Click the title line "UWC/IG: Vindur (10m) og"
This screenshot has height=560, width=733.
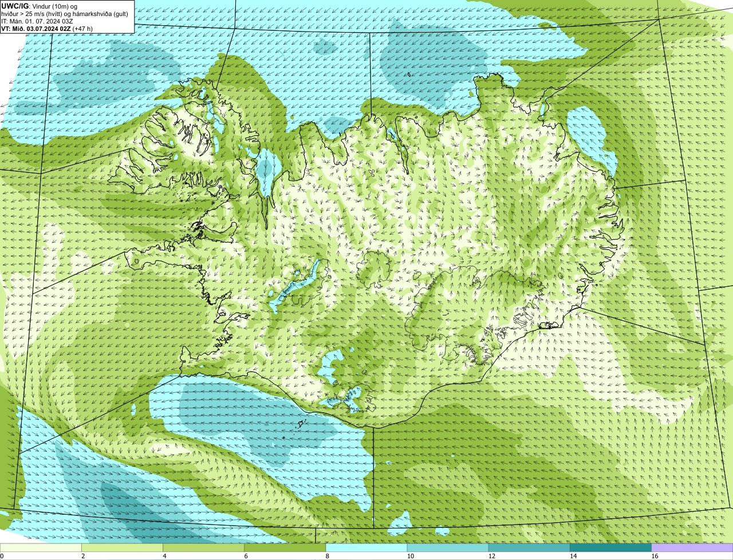point(40,6)
